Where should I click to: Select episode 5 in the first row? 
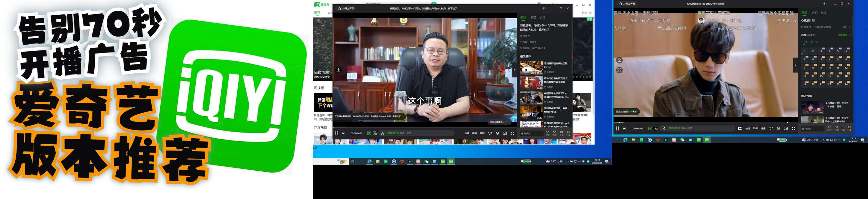click(838, 51)
